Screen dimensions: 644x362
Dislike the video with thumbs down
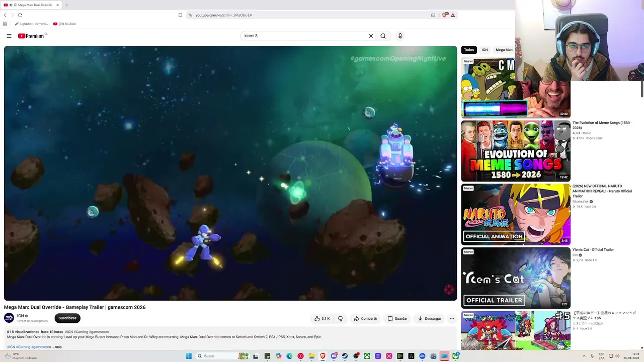(x=341, y=318)
